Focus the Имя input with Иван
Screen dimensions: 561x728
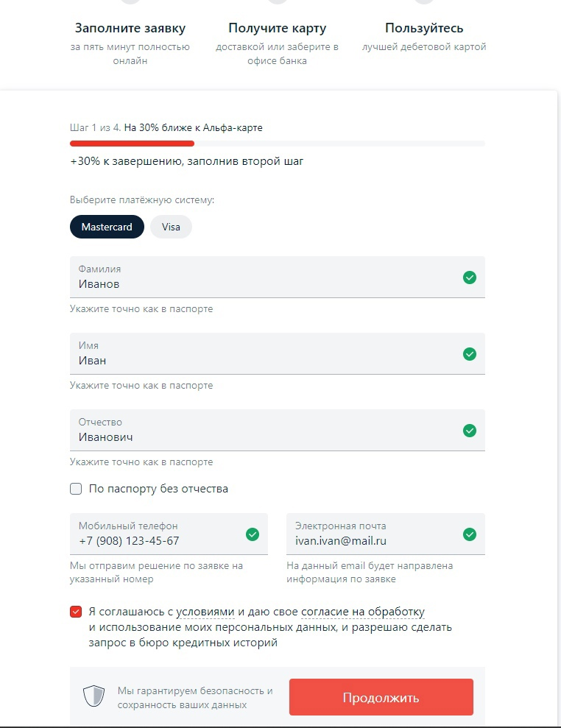point(278,354)
